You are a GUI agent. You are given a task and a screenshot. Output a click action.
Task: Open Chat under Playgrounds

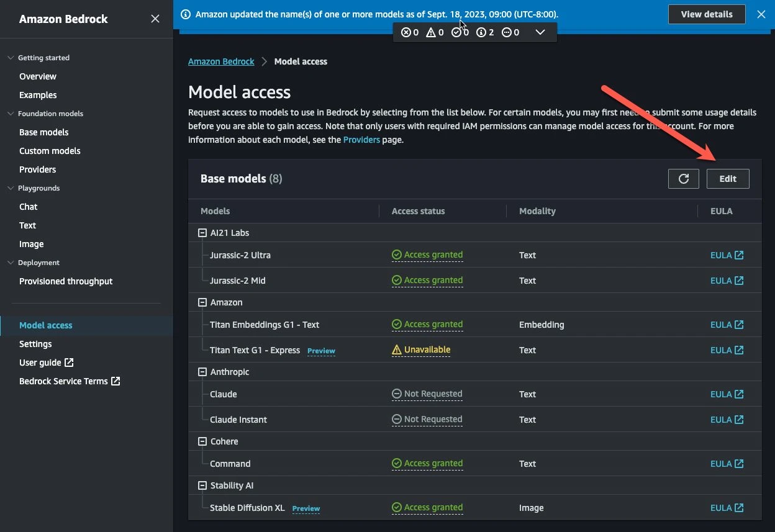coord(28,206)
